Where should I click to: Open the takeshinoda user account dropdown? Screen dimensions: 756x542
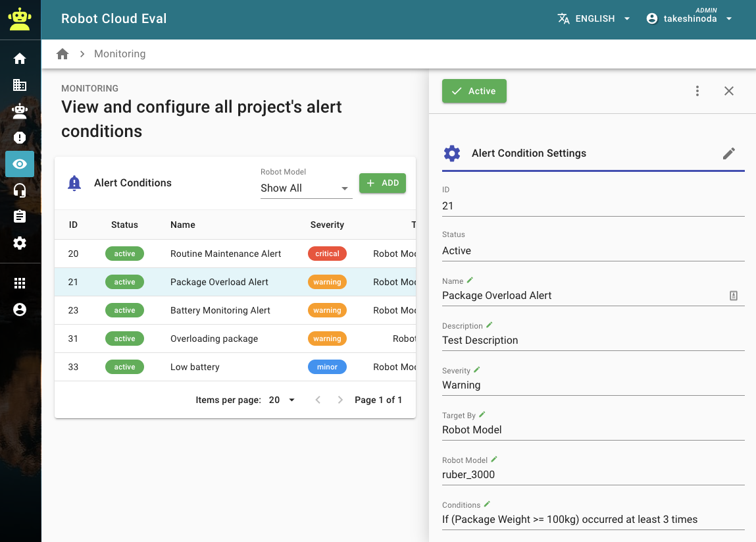click(x=690, y=19)
